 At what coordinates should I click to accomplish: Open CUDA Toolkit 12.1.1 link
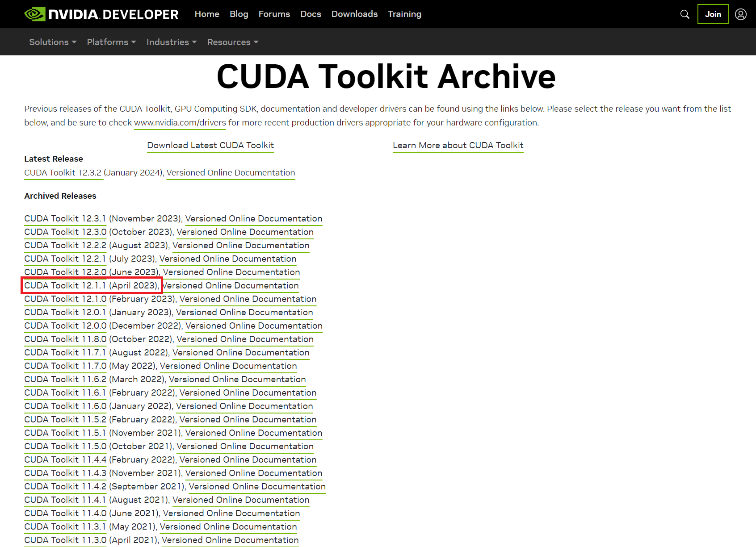pos(65,286)
